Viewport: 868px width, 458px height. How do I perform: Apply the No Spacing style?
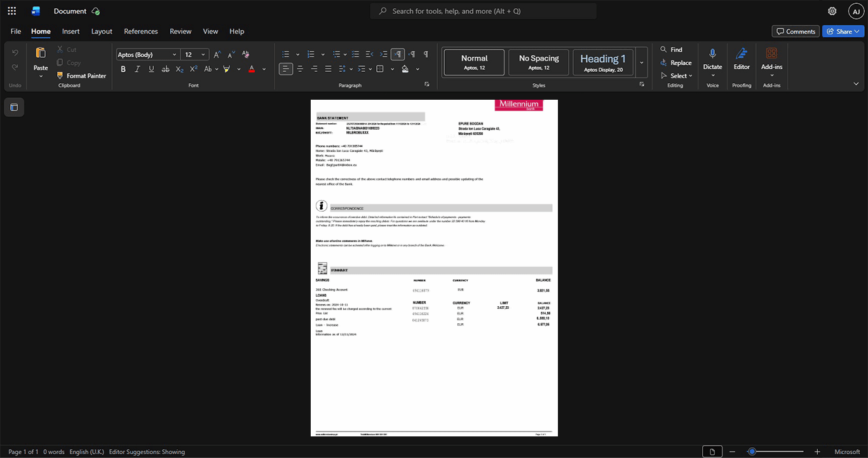point(539,62)
